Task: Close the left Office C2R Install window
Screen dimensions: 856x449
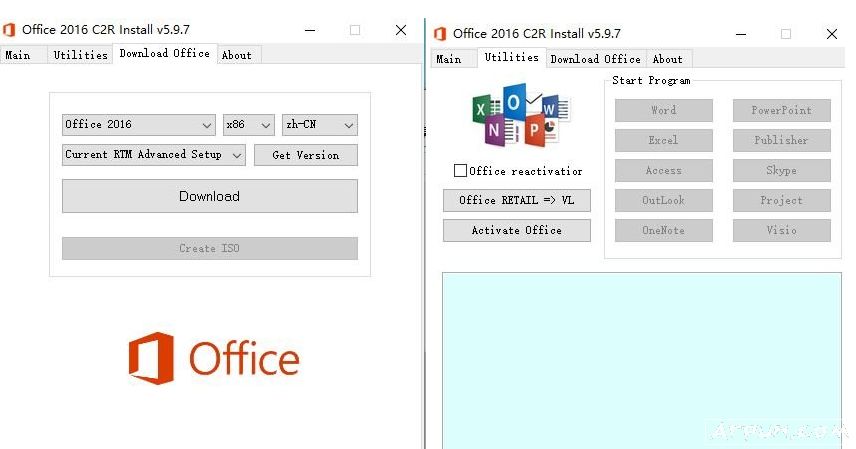Action: coord(401,30)
